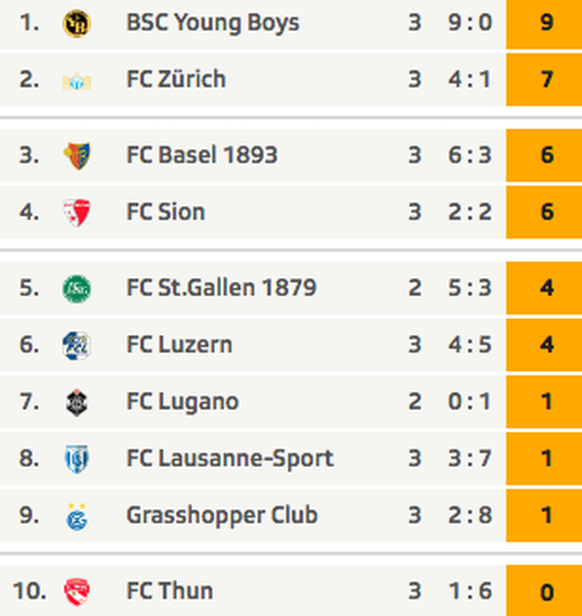Select the FC Basel 1893 name

[x=202, y=154]
